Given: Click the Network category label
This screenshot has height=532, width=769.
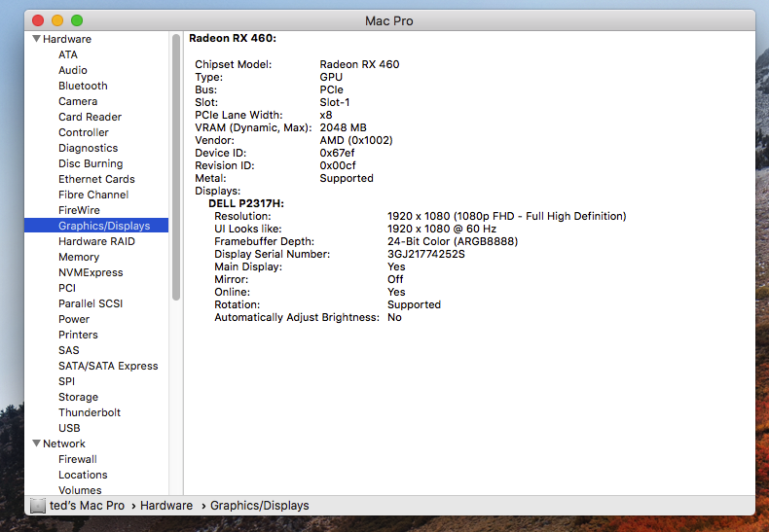Looking at the screenshot, I should point(63,443).
